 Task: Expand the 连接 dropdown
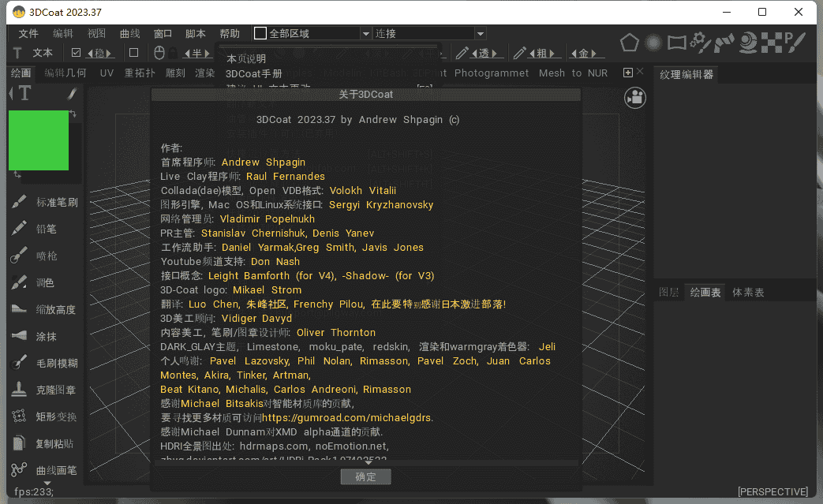coord(480,34)
